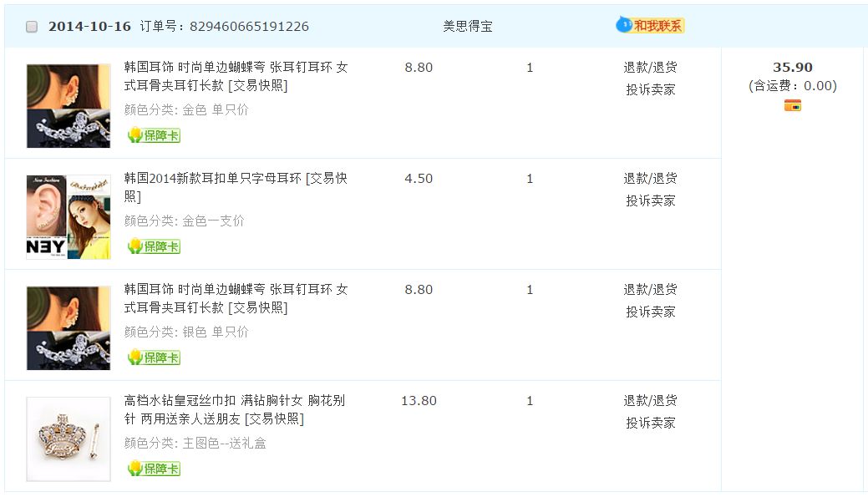868x497 pixels.
Task: Click 保障卡 badge on letter earring item
Action: 154,246
